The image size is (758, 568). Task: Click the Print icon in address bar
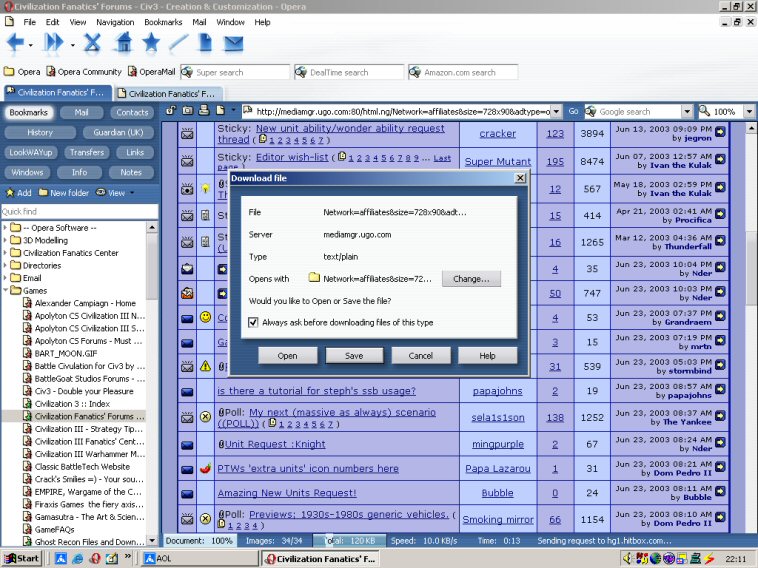204,111
